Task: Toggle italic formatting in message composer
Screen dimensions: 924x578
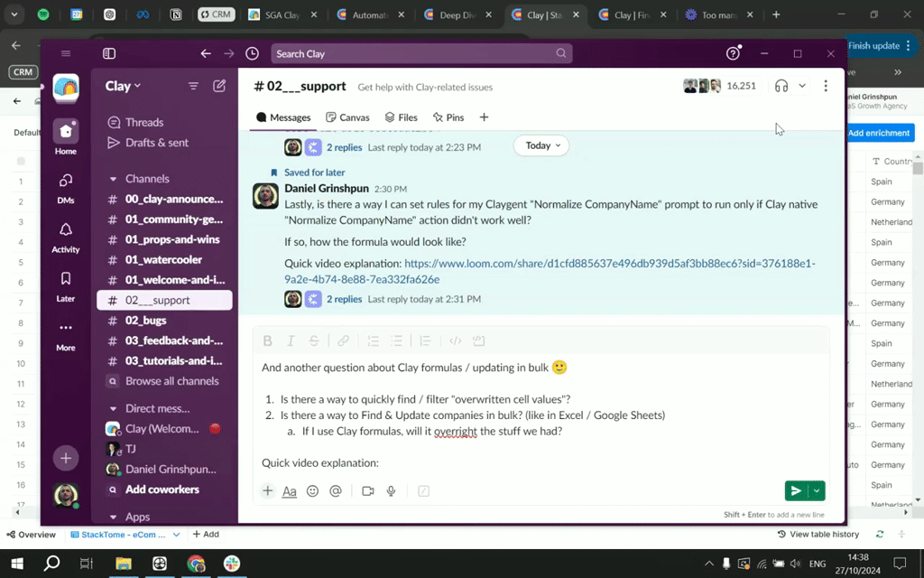Action: pyautogui.click(x=291, y=341)
